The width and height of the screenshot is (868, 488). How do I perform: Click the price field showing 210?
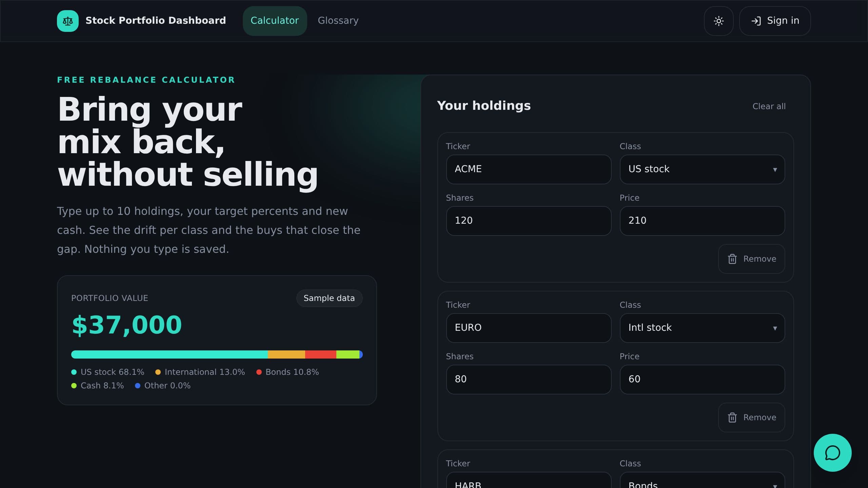[x=702, y=221]
